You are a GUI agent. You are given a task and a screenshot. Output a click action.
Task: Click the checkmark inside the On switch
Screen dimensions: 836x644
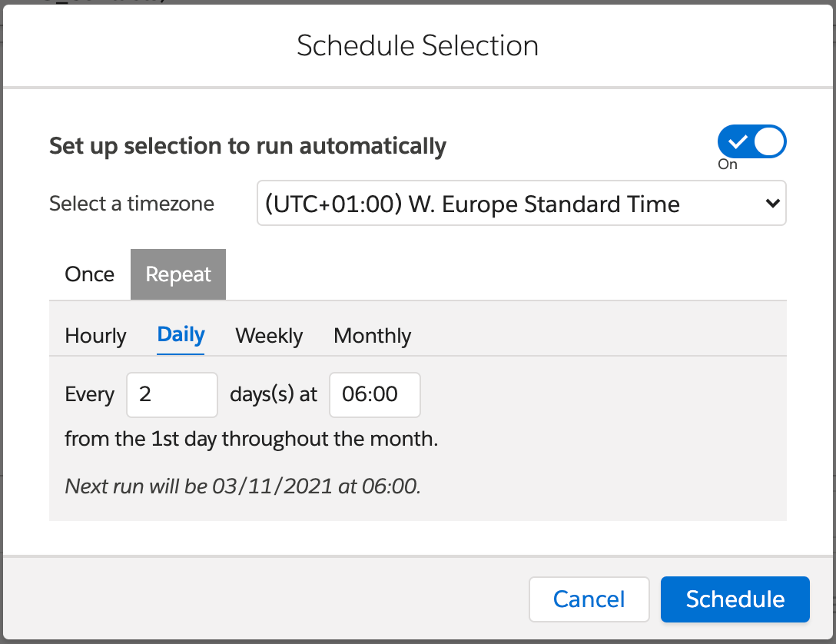pos(738,142)
